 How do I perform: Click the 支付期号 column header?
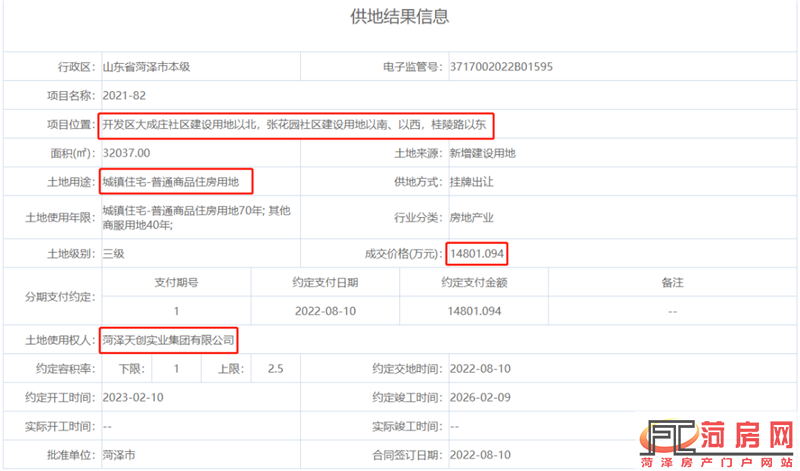177,282
